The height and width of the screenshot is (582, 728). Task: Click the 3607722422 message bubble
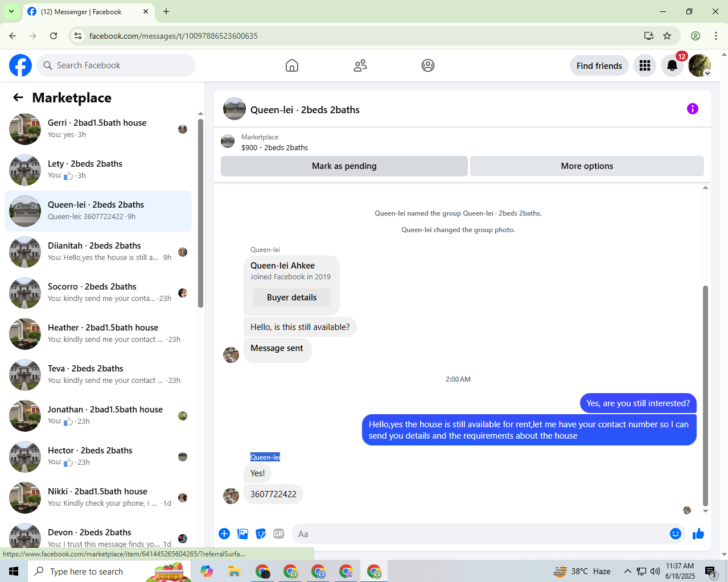273,494
